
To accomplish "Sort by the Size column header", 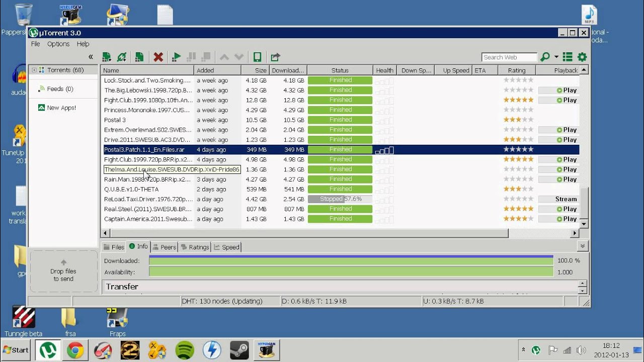I will [255, 70].
